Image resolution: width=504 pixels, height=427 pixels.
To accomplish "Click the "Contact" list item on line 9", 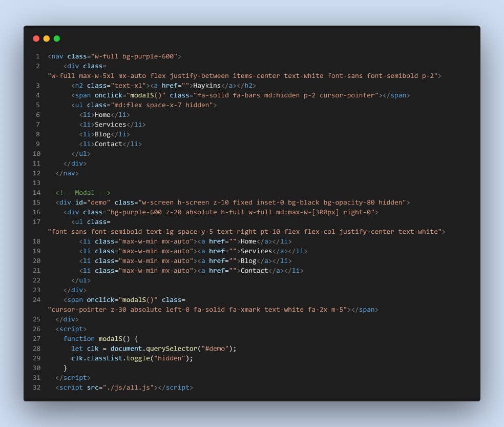I will coord(108,144).
